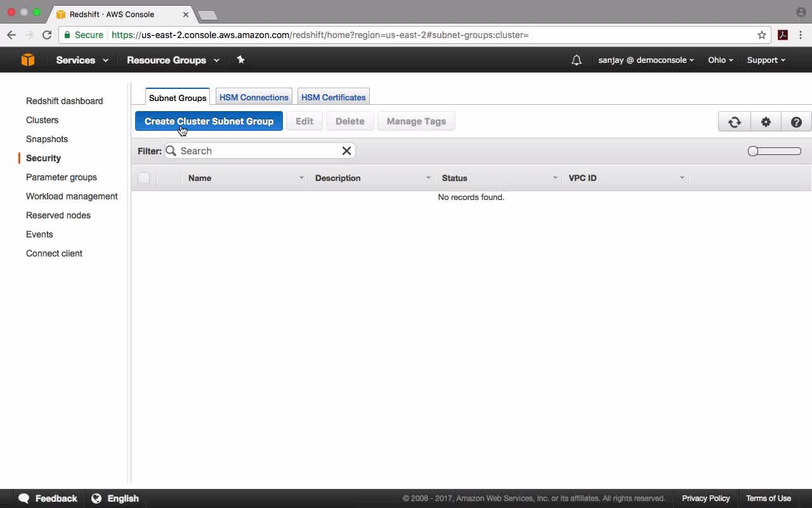Image resolution: width=812 pixels, height=508 pixels.
Task: Go to Clusters in the sidebar
Action: tap(42, 120)
